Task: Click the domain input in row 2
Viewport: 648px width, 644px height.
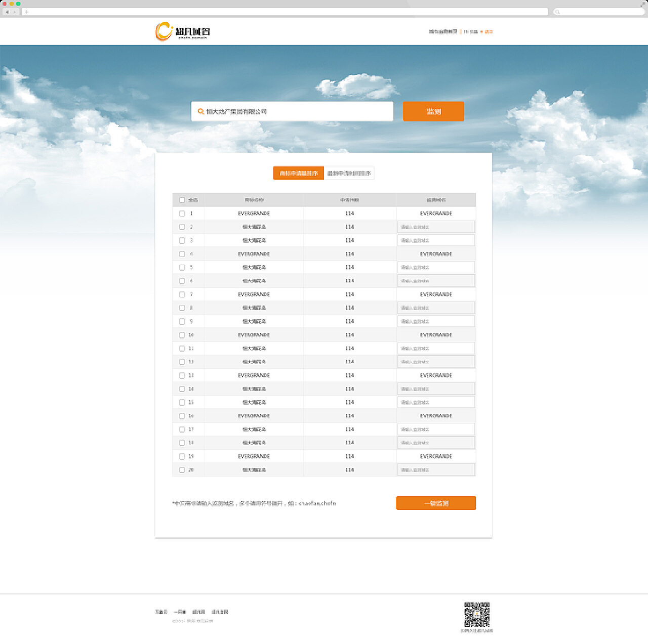Action: coord(436,227)
